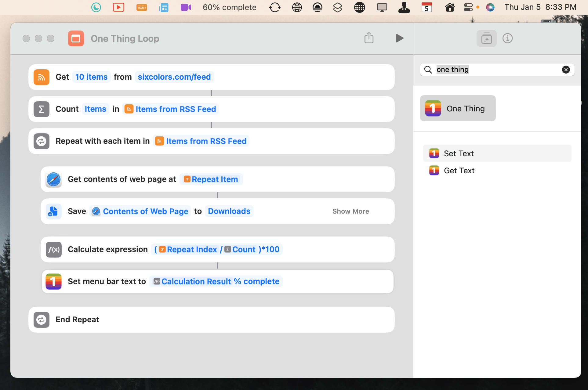Open Siri from the menu bar

coord(490,7)
